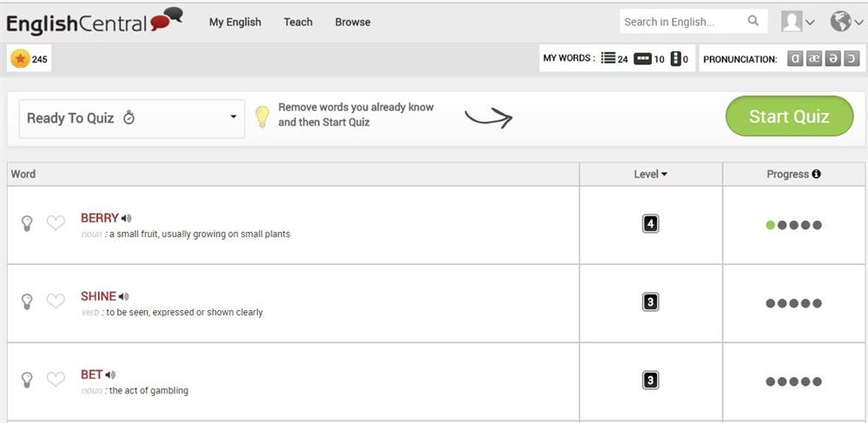The width and height of the screenshot is (868, 423).
Task: Click the gold star points badge
Action: (19, 59)
